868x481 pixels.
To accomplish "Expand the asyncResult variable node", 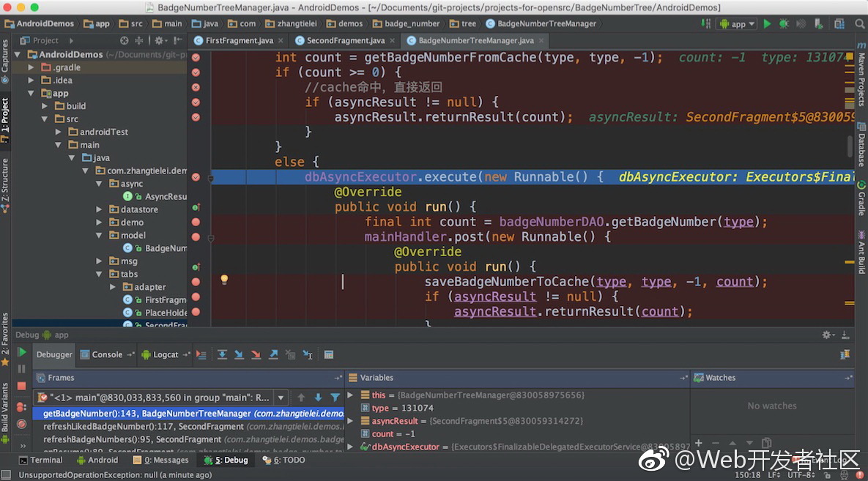I will click(x=351, y=421).
